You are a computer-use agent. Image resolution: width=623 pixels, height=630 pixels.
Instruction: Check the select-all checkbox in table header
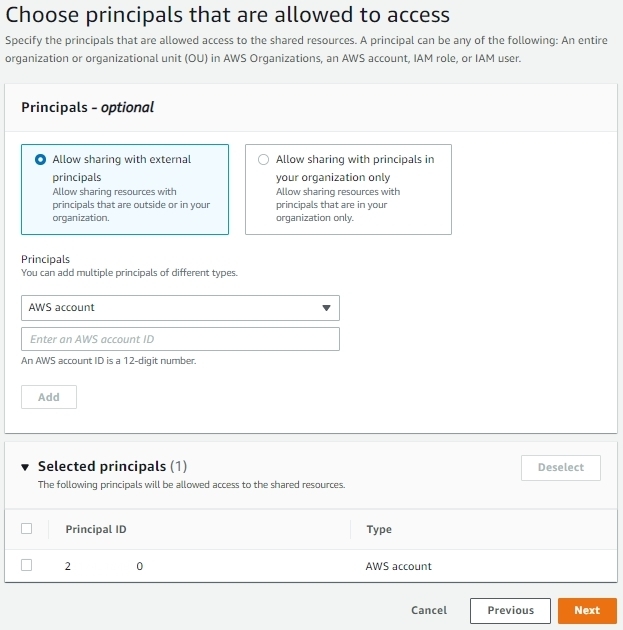(x=27, y=529)
